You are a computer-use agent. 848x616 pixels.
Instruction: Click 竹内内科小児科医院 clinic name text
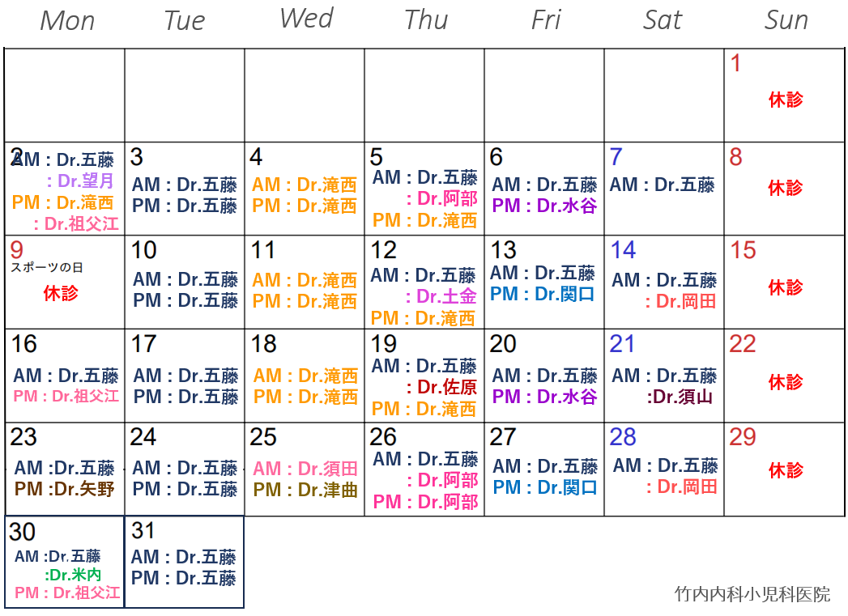tap(752, 594)
